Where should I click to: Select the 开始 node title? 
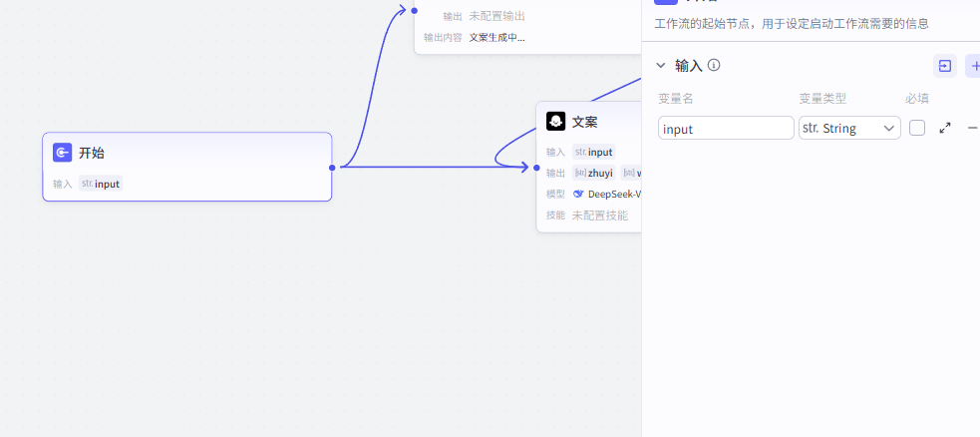tap(92, 153)
